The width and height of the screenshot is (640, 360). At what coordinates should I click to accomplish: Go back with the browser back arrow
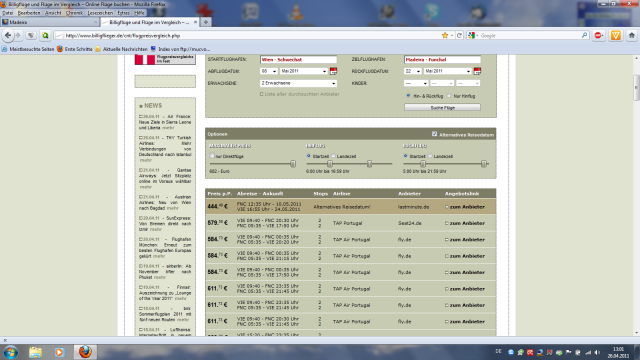tap(8, 36)
